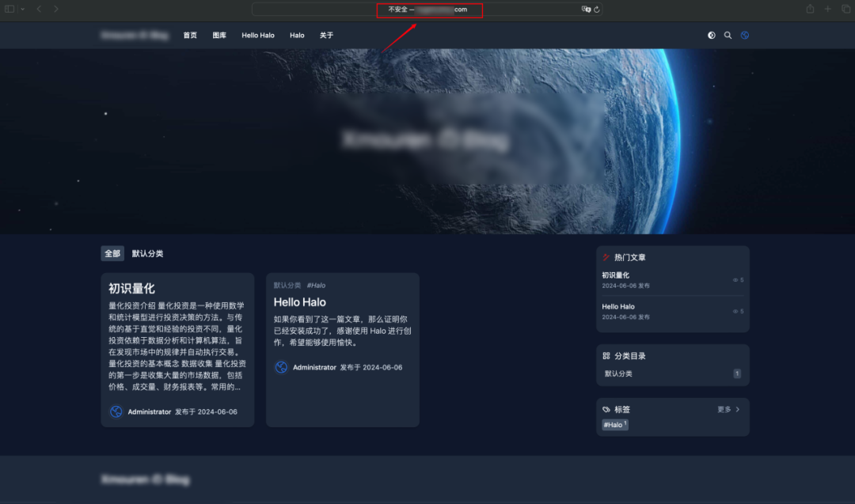Open a new tab with the plus icon
The image size is (855, 504).
(x=828, y=9)
